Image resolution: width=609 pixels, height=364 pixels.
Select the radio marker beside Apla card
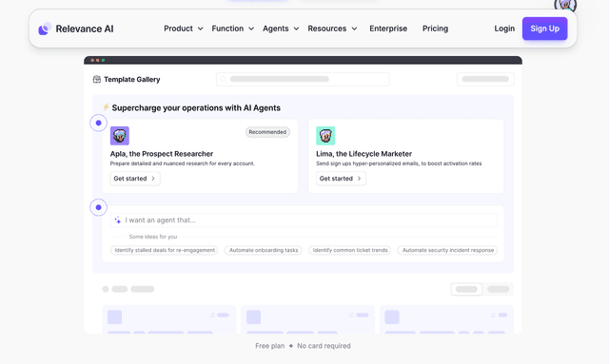[99, 123]
